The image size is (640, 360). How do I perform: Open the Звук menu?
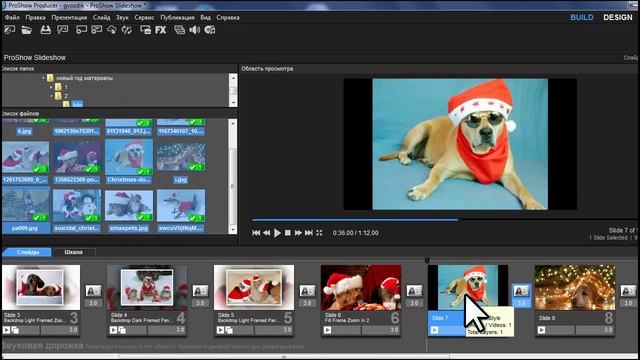(122, 18)
